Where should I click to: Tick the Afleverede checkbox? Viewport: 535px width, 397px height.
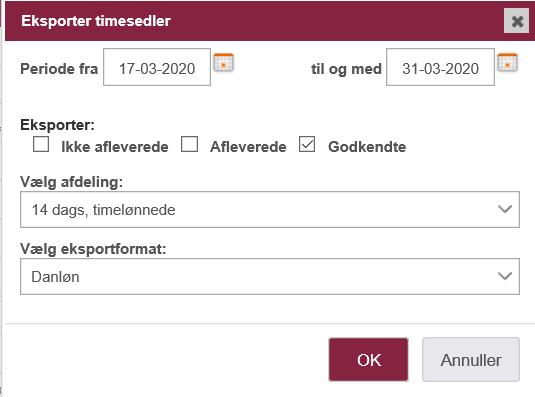point(189,144)
